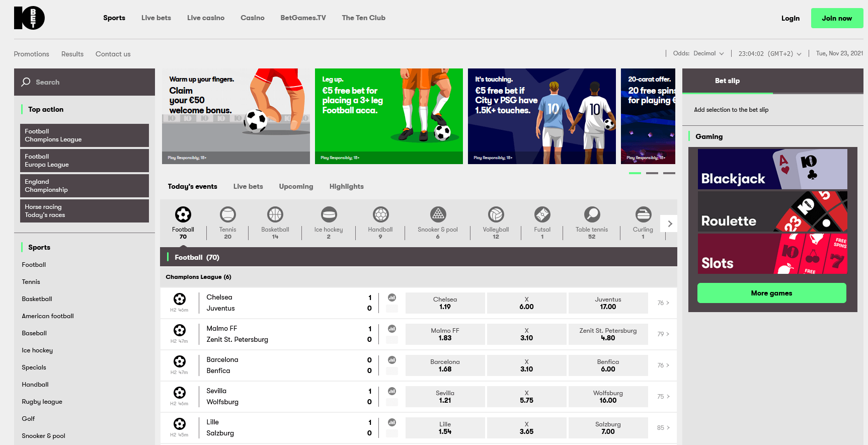Click football icon beside Barcelona match
The width and height of the screenshot is (868, 445).
[x=180, y=361]
